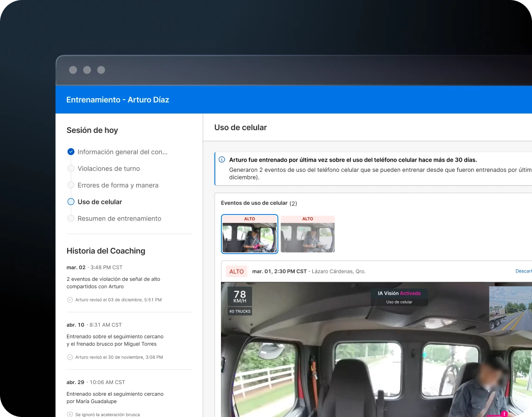This screenshot has height=417, width=532.
Task: Click the pink exclamation alert marker on video
Action: [x=504, y=413]
